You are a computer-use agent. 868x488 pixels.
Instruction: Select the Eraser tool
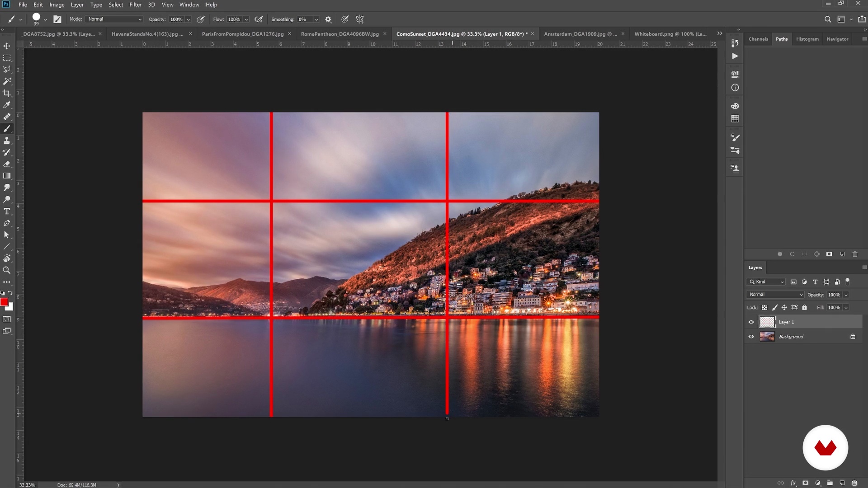coord(7,164)
